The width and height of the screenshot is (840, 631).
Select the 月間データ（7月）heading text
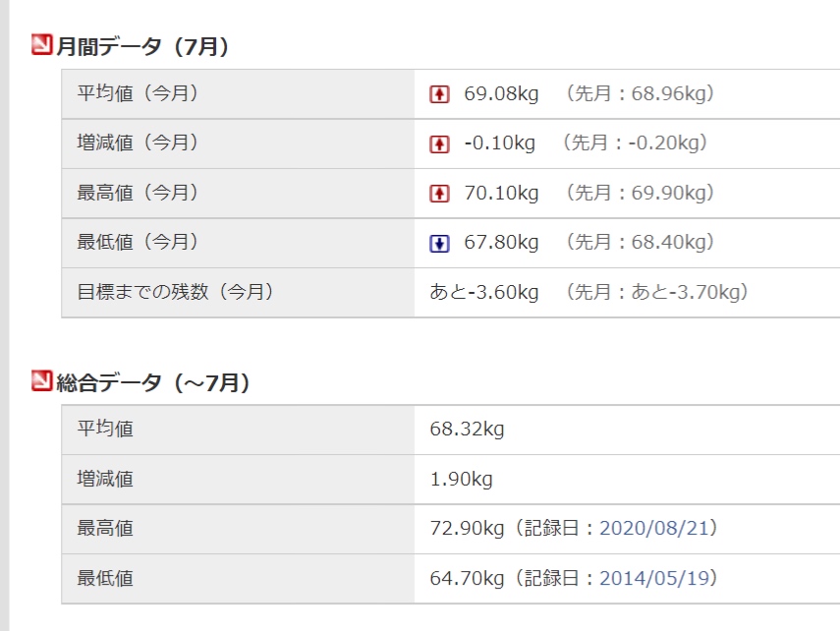pos(142,46)
